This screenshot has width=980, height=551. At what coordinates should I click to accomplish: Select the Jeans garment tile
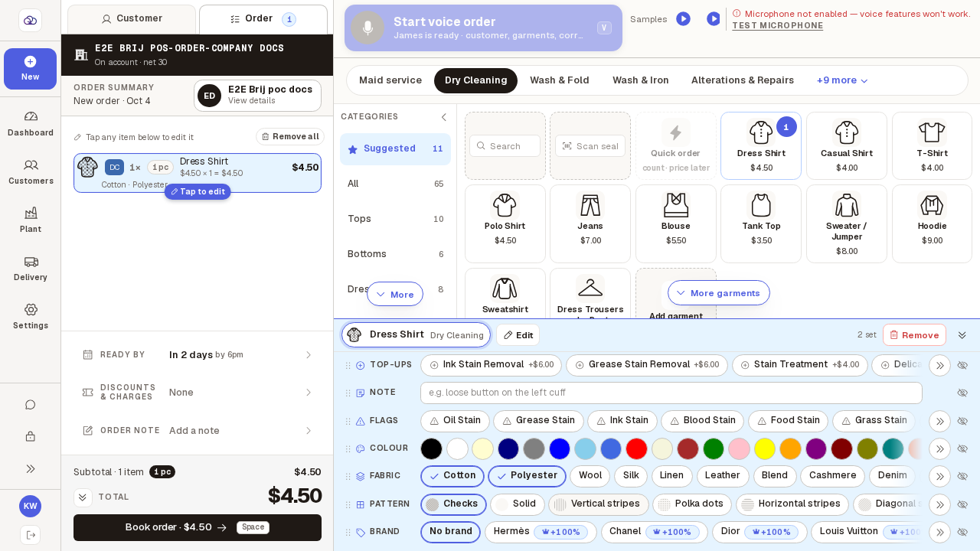[x=590, y=223]
